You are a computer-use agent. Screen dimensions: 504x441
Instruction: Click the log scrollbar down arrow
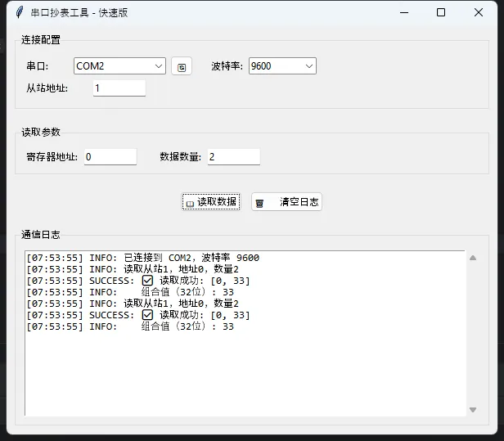473,409
